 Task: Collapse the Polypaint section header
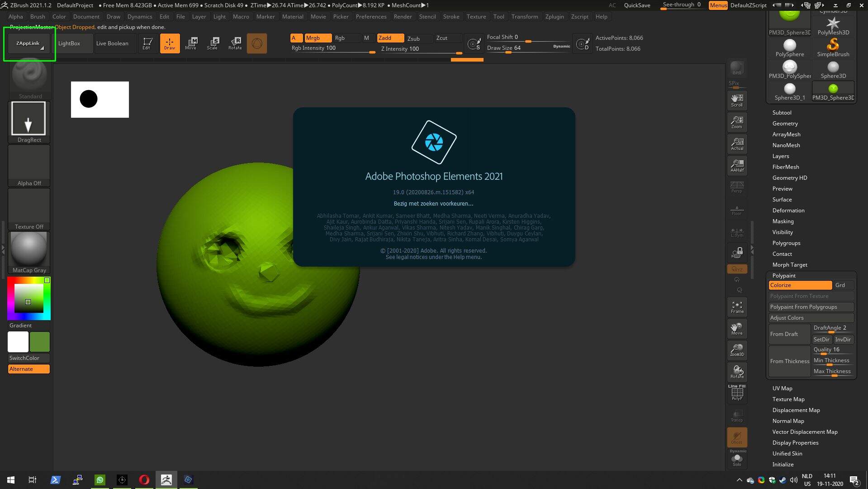click(x=784, y=276)
